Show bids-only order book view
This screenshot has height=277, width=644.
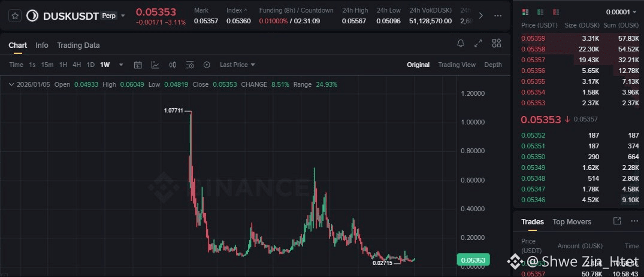[540, 12]
